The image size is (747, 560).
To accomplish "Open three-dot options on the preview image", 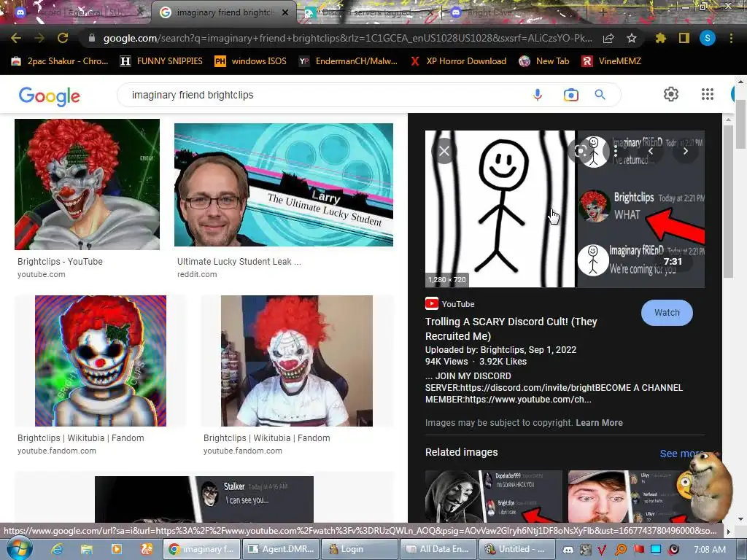I will [616, 152].
